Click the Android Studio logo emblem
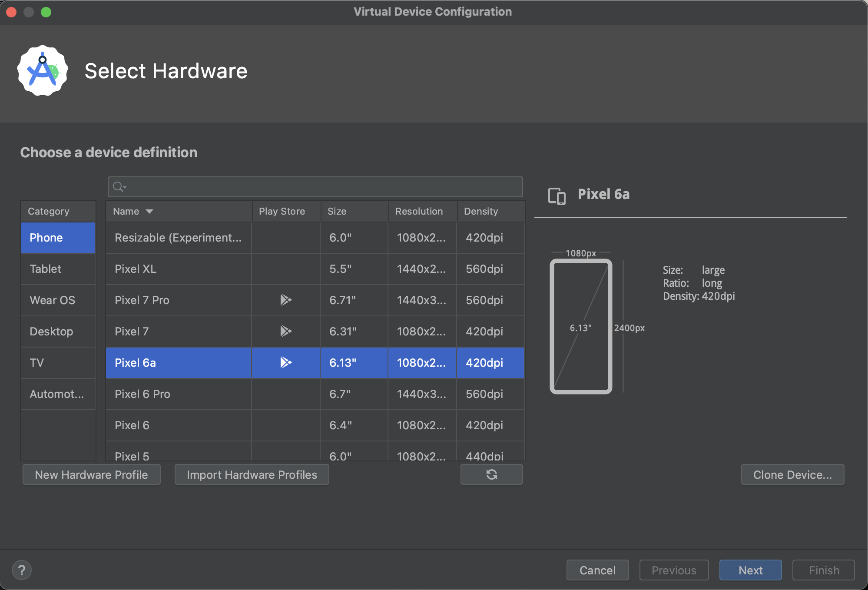Screen dimensions: 868x590 [42, 70]
